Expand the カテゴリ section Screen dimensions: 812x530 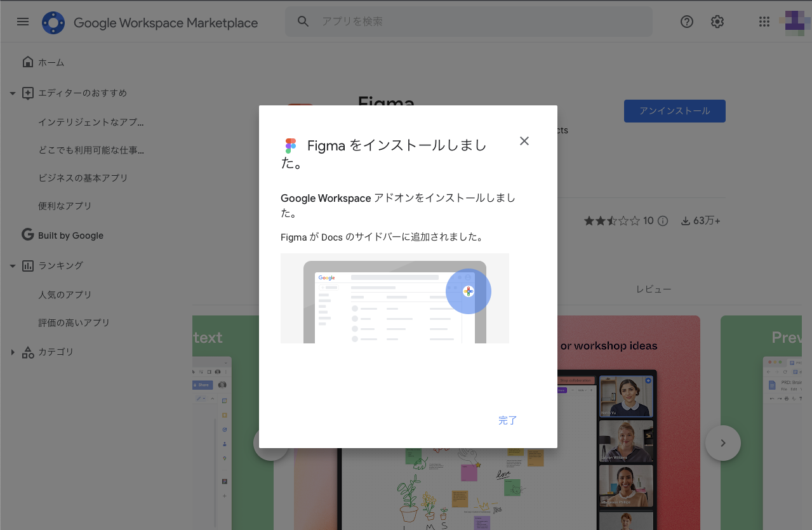pos(12,352)
